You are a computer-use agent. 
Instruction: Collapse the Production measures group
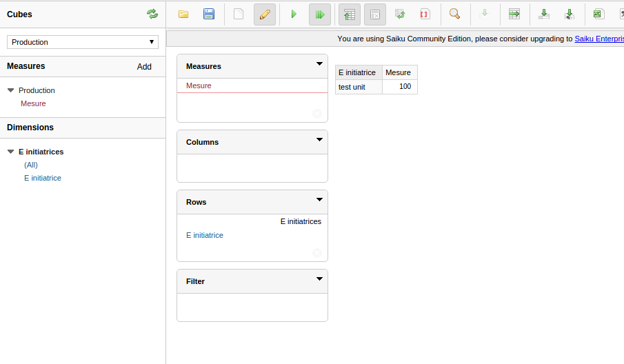(x=11, y=90)
